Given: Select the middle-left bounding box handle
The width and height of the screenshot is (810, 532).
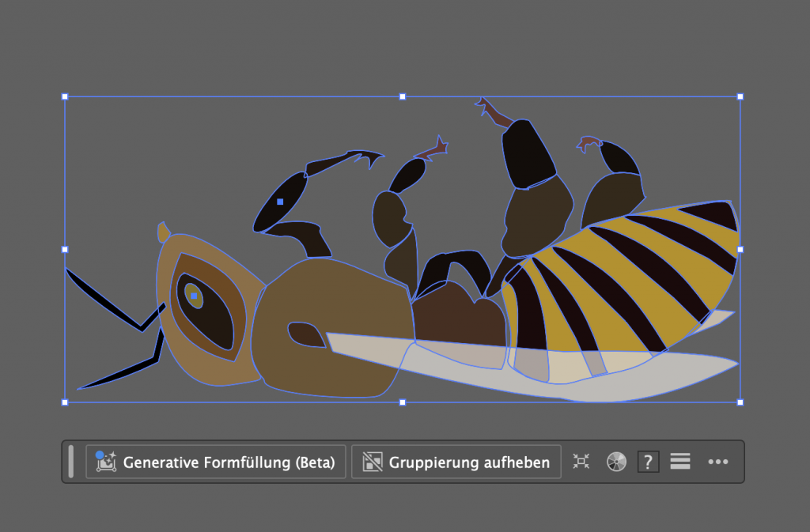Looking at the screenshot, I should coord(65,249).
